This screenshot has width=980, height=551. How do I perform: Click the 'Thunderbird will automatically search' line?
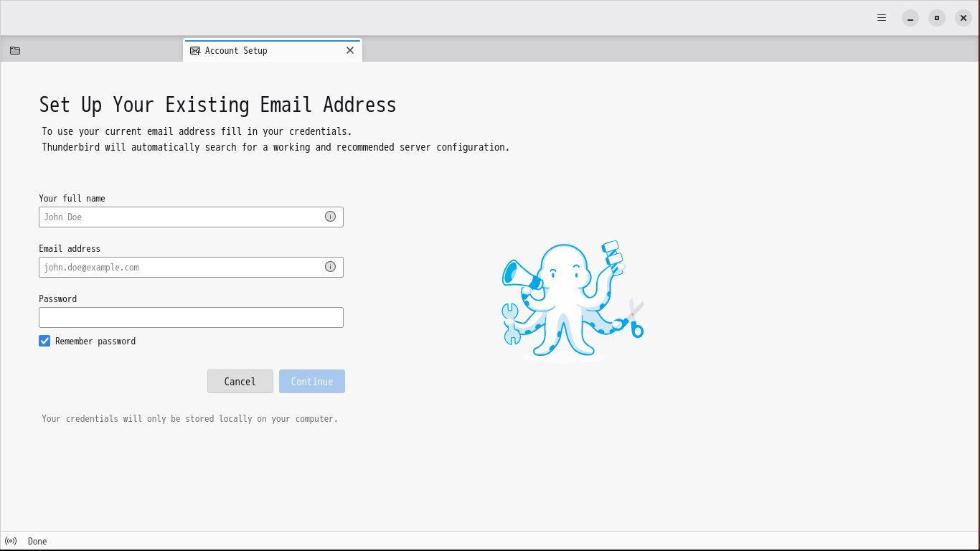click(275, 147)
